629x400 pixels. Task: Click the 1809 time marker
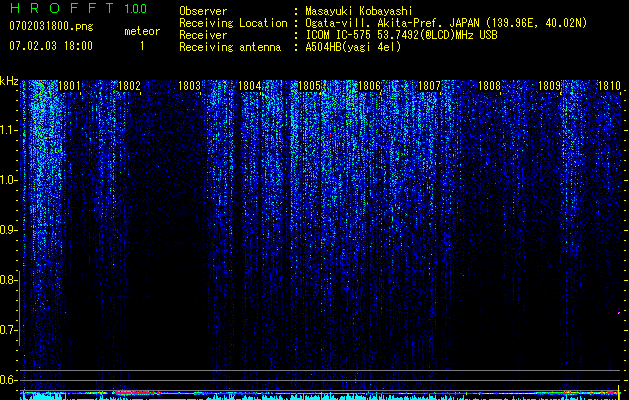pyautogui.click(x=549, y=86)
